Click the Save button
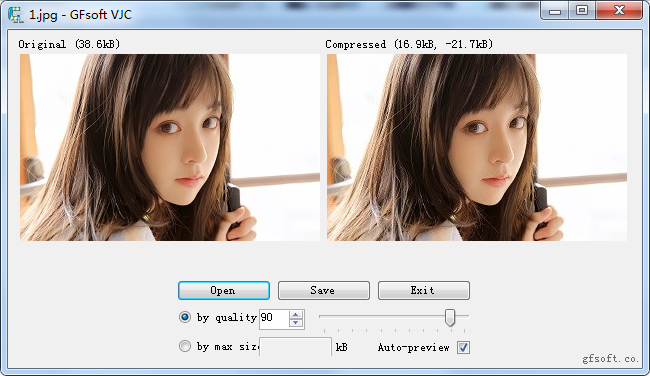The image size is (650, 376). point(324,291)
